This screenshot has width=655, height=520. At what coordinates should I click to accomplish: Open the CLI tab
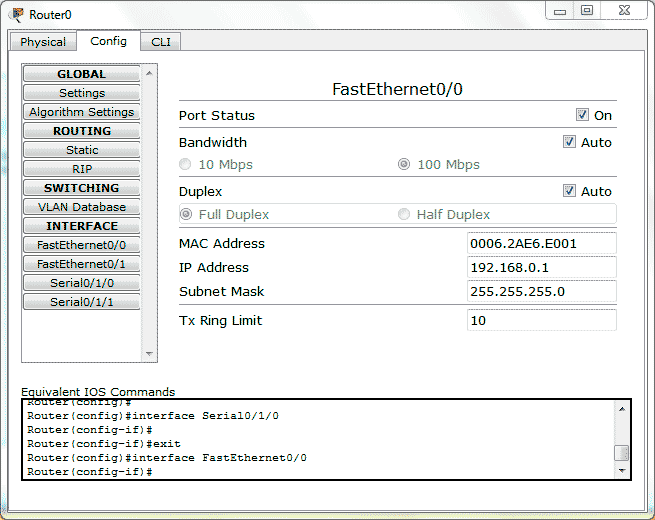point(160,42)
